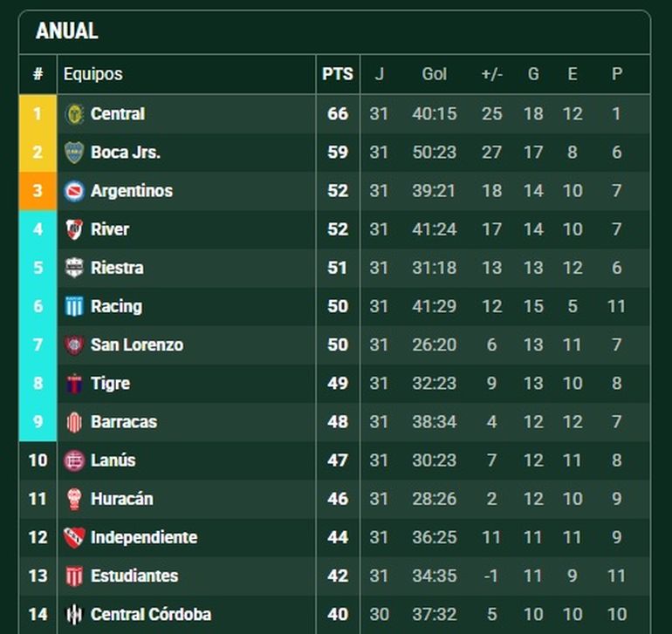Image resolution: width=672 pixels, height=634 pixels.
Task: Click the Equipos column header
Action: pos(93,74)
